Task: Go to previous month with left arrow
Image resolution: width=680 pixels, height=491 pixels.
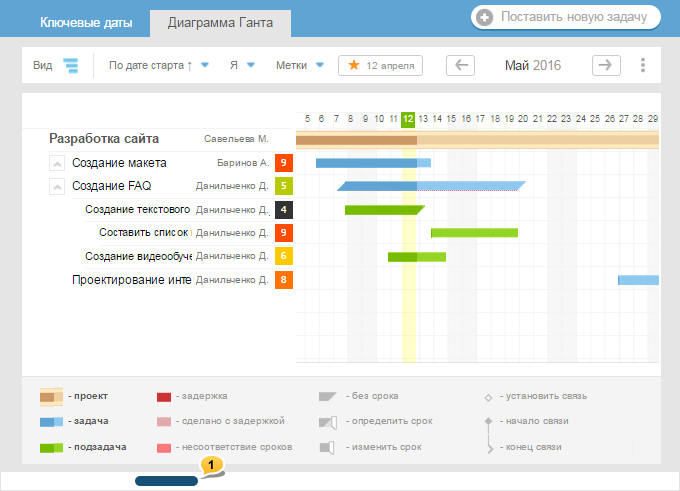Action: click(x=460, y=66)
